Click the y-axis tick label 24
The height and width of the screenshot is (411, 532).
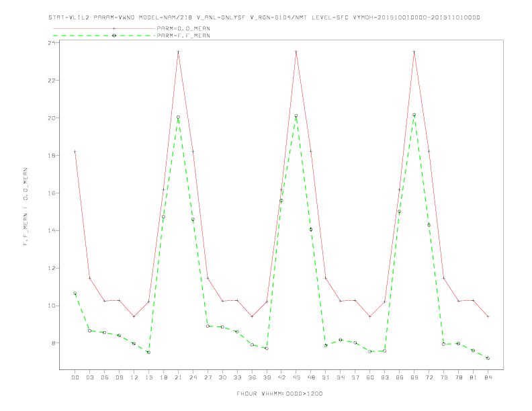click(52, 43)
